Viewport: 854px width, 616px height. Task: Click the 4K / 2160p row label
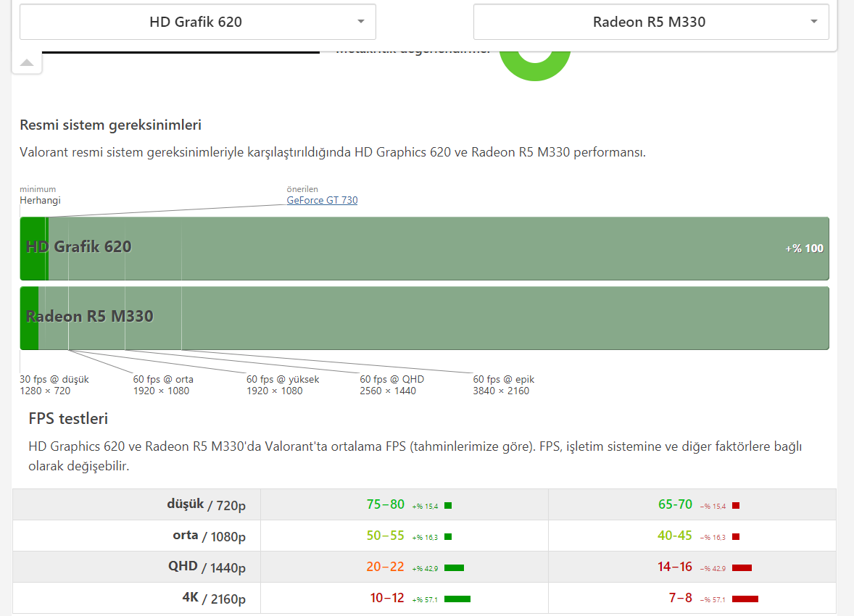pos(213,598)
